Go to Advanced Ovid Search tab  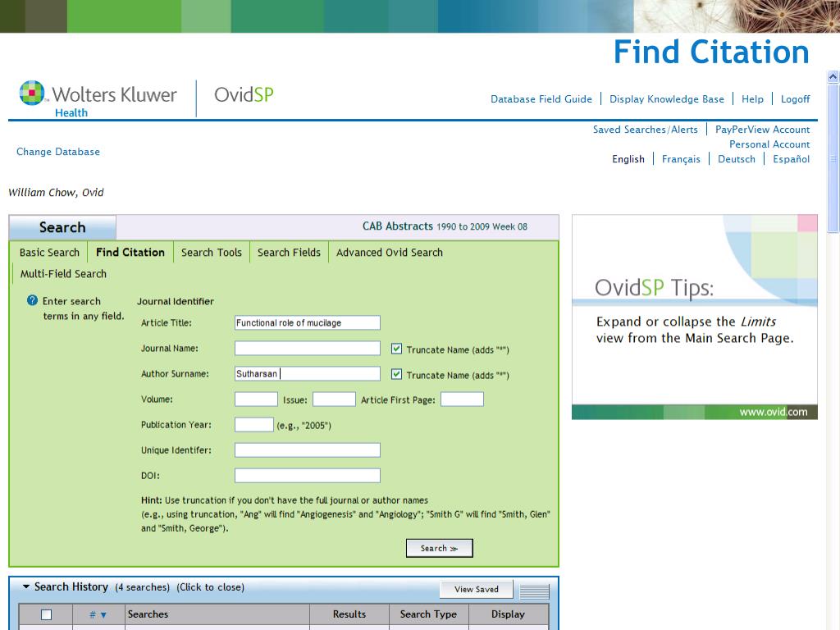390,253
